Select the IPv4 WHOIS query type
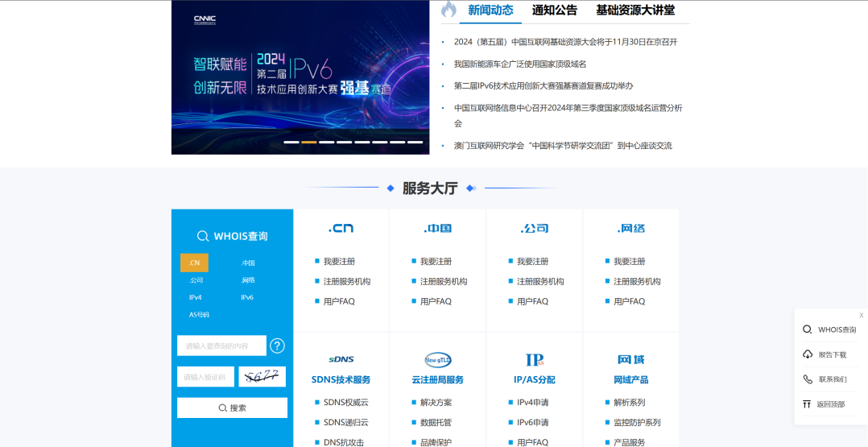The width and height of the screenshot is (868, 447). pos(196,297)
